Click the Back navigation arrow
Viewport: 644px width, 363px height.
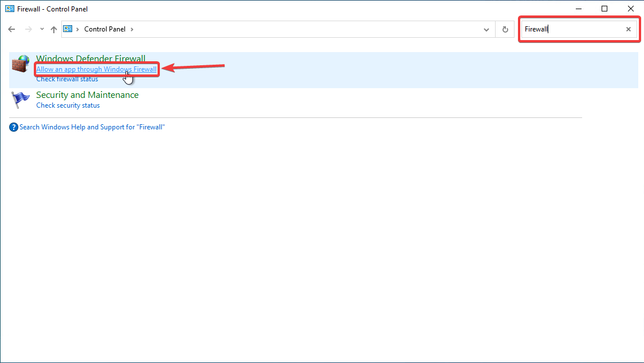pyautogui.click(x=11, y=29)
